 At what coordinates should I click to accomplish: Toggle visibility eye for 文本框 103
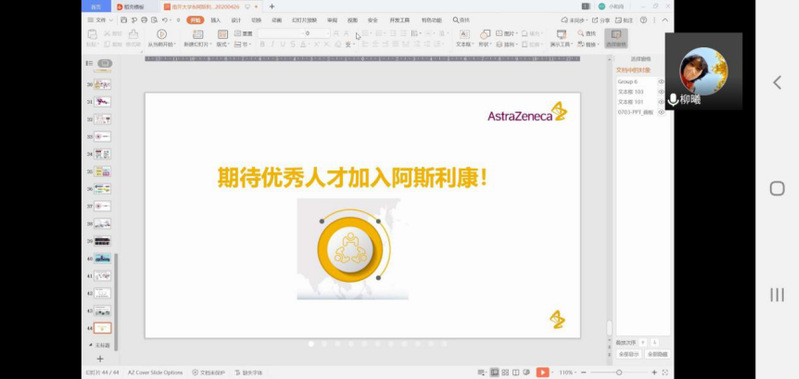click(661, 92)
